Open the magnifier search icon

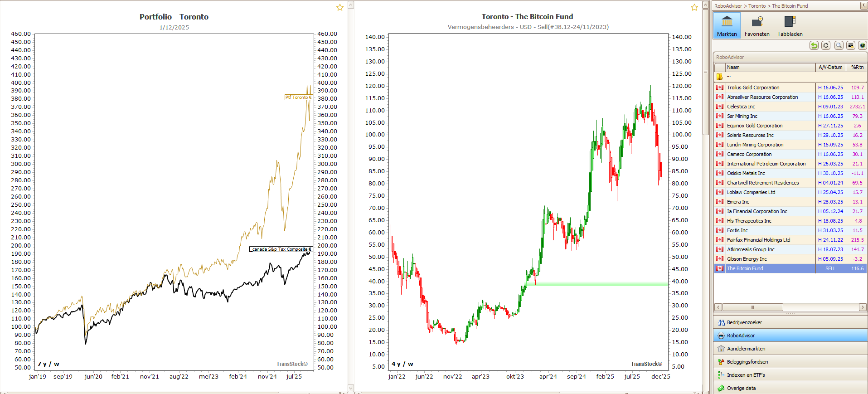[x=839, y=45]
